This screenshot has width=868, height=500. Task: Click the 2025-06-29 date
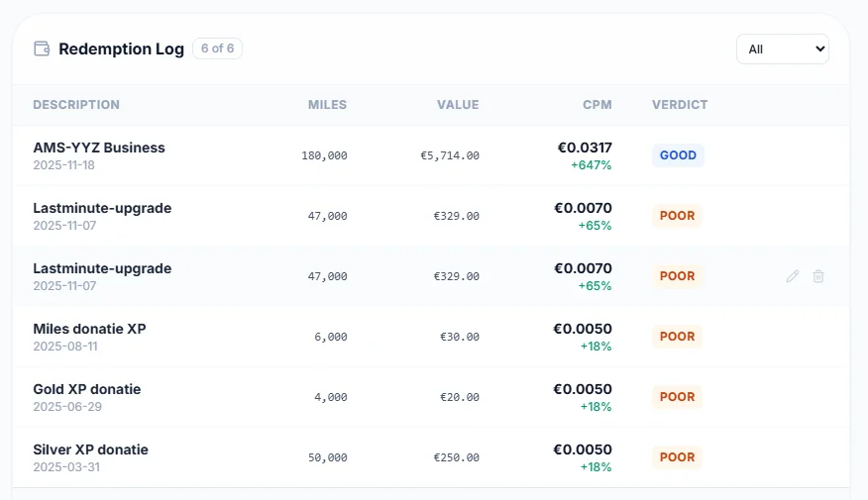point(67,407)
